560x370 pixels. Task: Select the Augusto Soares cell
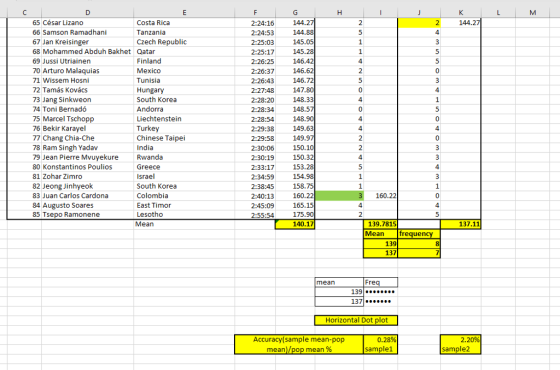tap(88, 206)
